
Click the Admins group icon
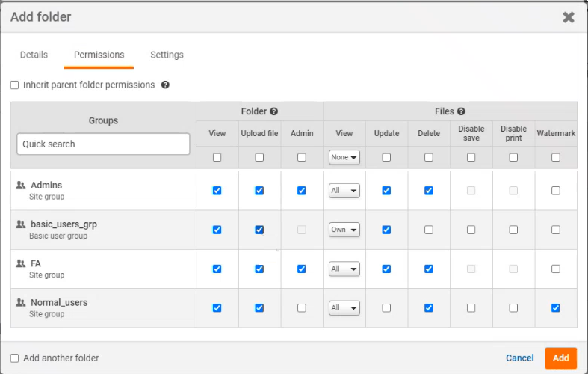(21, 186)
